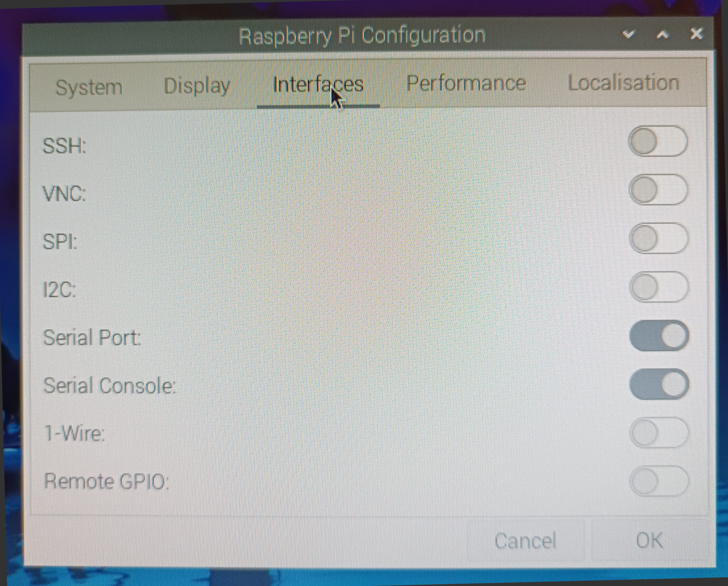The image size is (728, 586).
Task: Enable the SSH toggle switch
Action: (658, 141)
